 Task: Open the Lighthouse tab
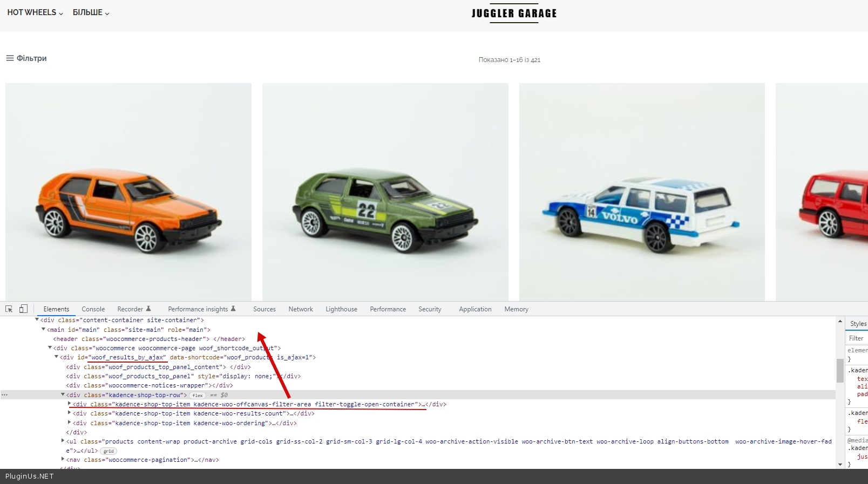coord(341,309)
